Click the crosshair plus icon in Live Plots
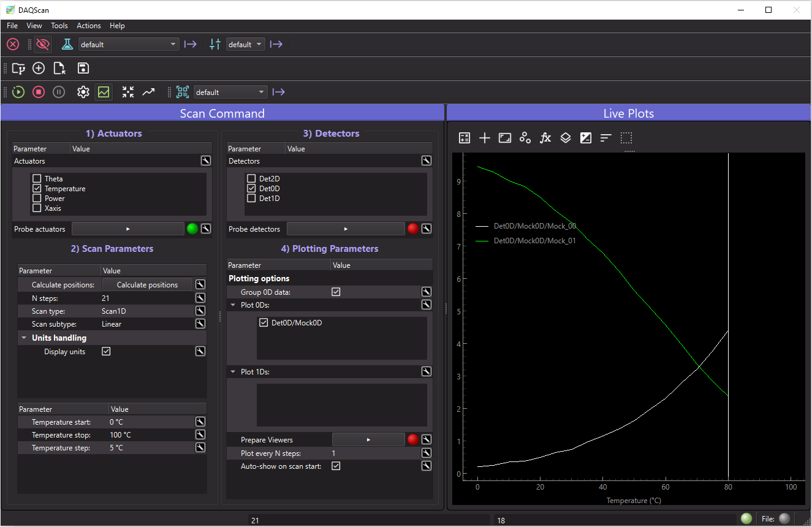812x527 pixels. pos(485,138)
